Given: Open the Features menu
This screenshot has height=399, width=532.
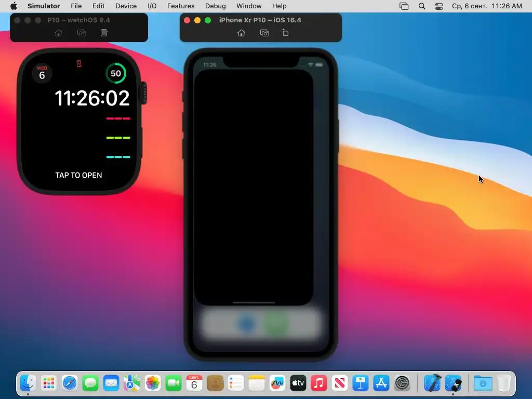Looking at the screenshot, I should (181, 6).
